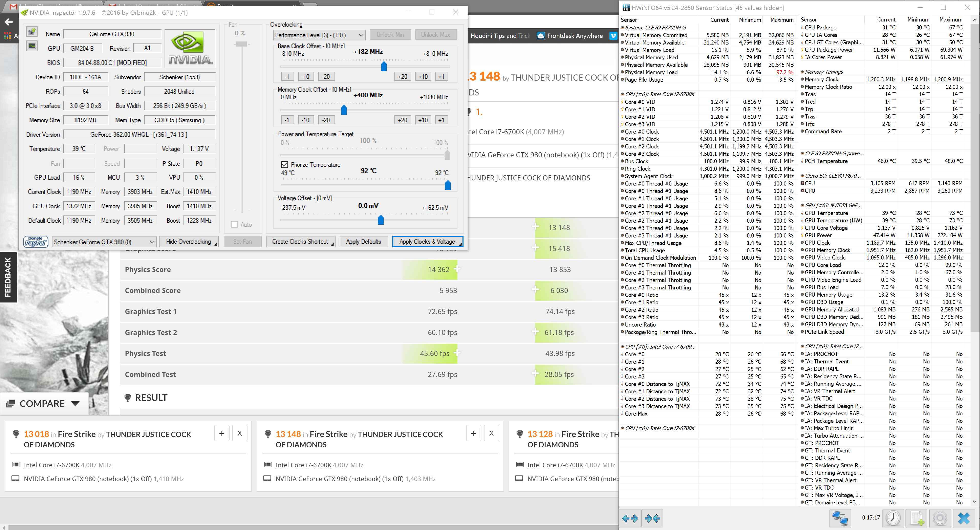This screenshot has width=980, height=530.
Task: Click the HWiNFO log file icon
Action: [917, 518]
